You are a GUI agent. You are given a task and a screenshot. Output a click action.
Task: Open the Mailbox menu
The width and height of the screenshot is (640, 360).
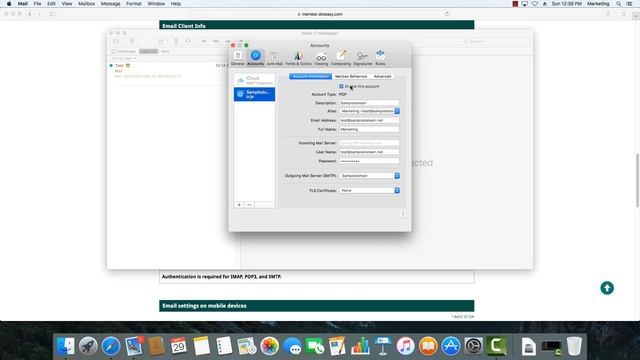tap(87, 4)
